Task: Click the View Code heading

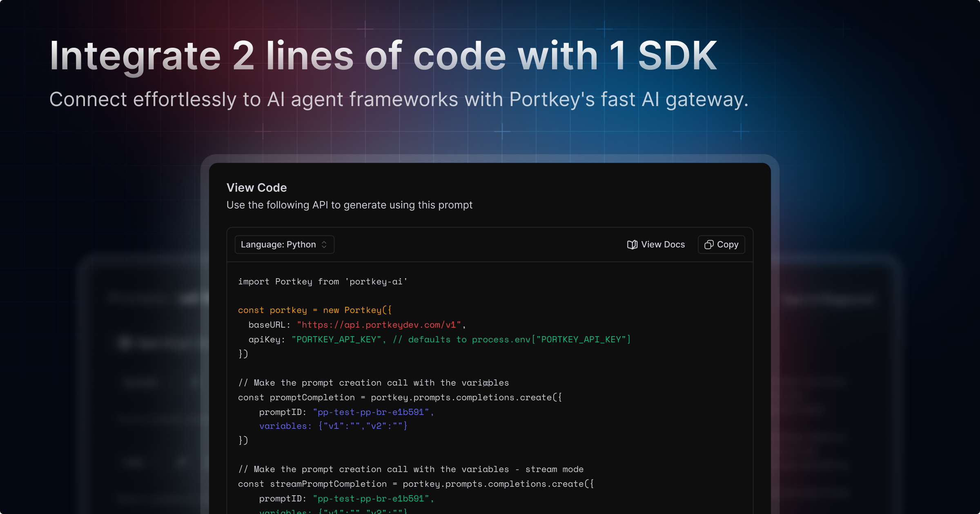Action: (256, 188)
